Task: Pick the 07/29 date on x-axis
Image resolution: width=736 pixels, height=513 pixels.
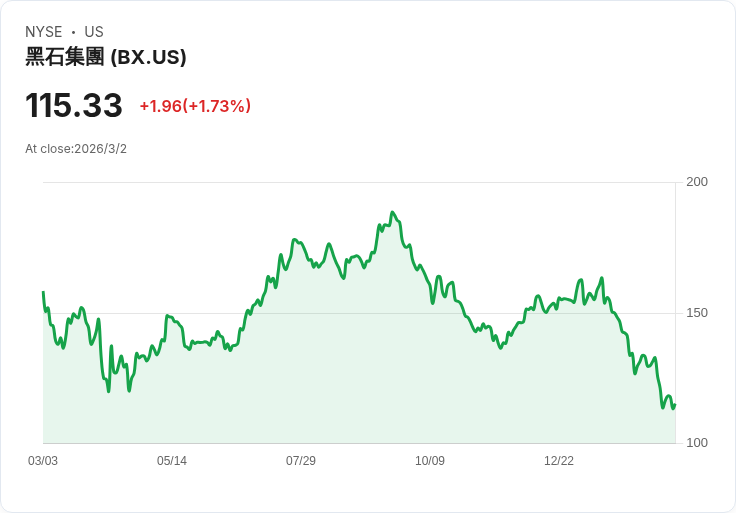Action: click(x=301, y=461)
